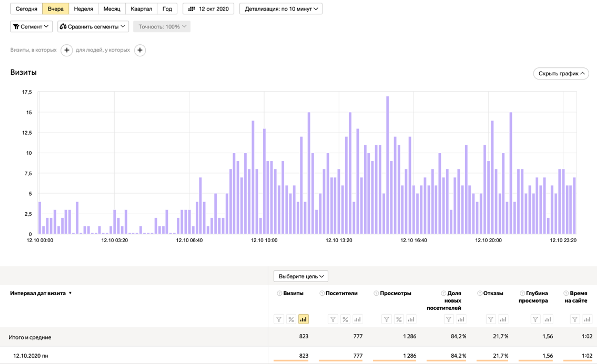Open the Сравнить сегменты button

(93, 26)
